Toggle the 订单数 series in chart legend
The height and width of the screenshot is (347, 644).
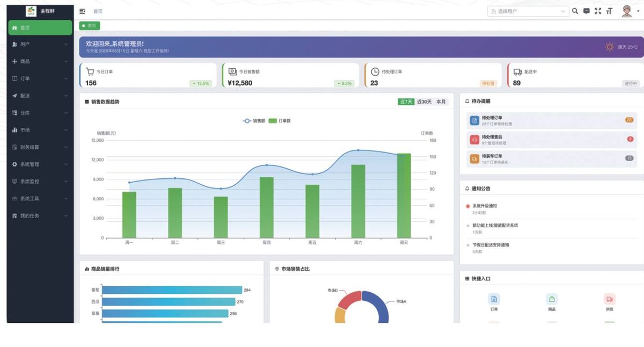[280, 121]
